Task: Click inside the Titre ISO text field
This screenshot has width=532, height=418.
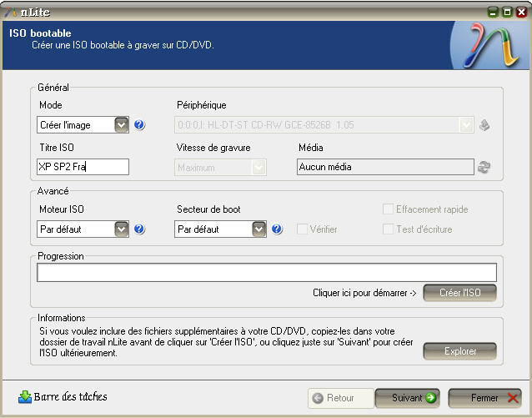Action: [83, 167]
